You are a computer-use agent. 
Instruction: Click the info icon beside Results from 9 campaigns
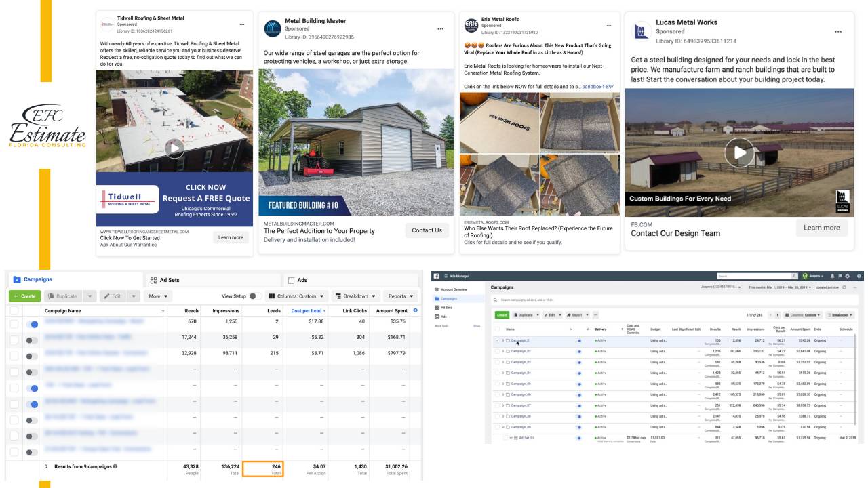coord(115,466)
